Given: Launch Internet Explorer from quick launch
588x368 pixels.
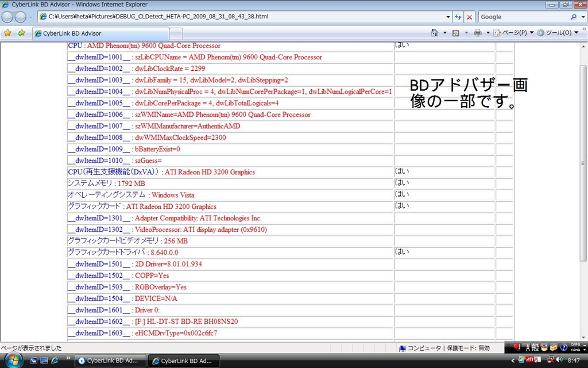Looking at the screenshot, I should 55,361.
